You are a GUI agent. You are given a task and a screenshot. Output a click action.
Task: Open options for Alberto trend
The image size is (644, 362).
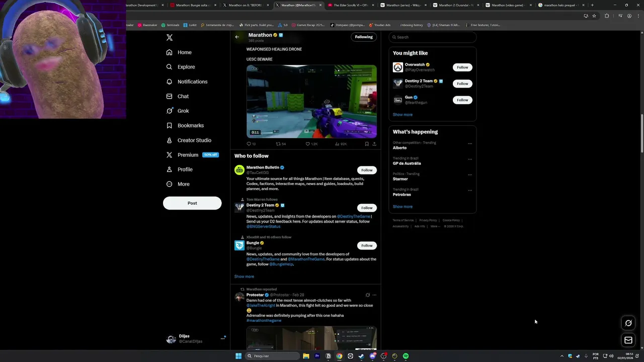470,143
